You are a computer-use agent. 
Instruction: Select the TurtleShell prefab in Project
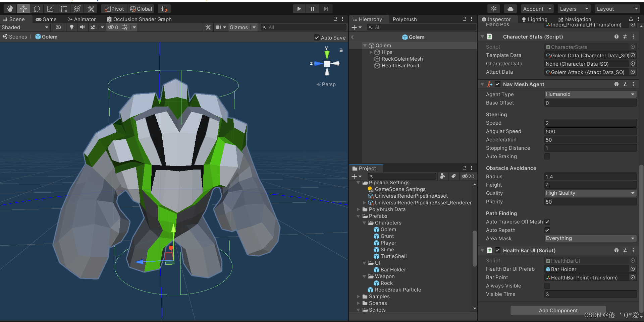coord(393,256)
